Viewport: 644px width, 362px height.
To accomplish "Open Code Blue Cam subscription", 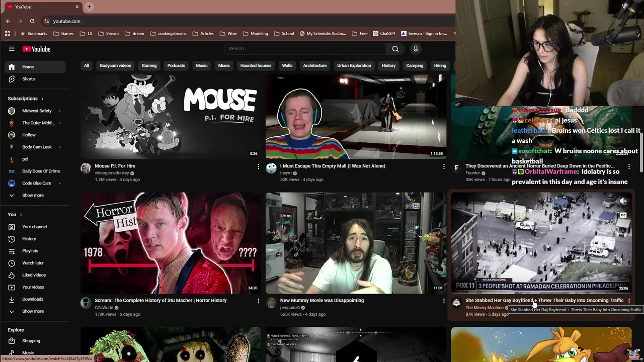I will point(35,183).
